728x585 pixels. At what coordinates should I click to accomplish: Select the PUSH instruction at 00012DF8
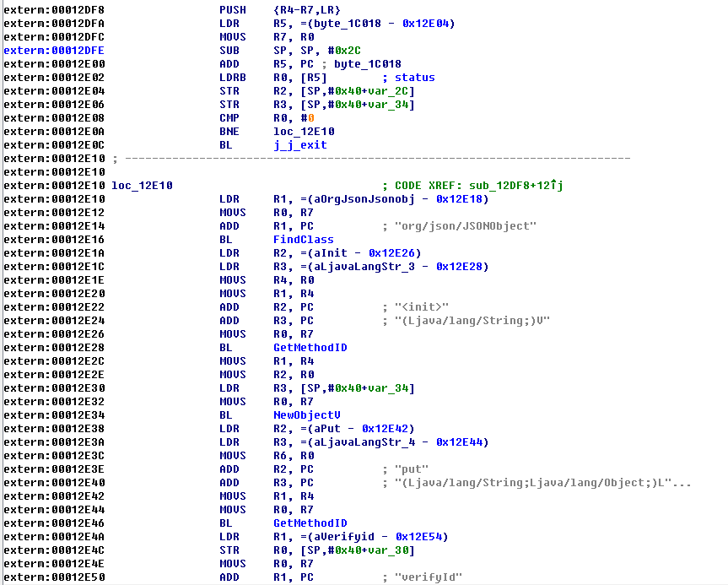pyautogui.click(x=232, y=10)
